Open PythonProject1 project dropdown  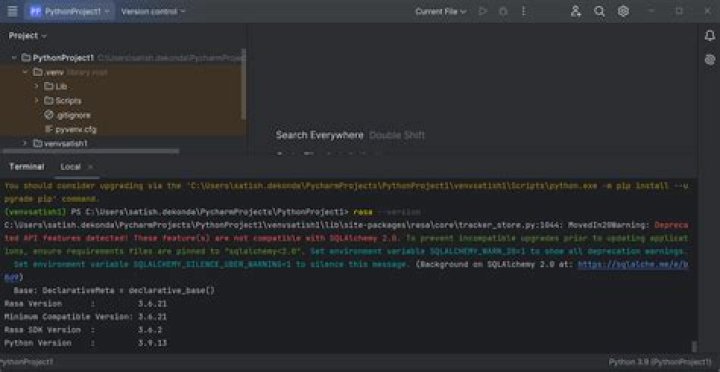click(x=70, y=11)
